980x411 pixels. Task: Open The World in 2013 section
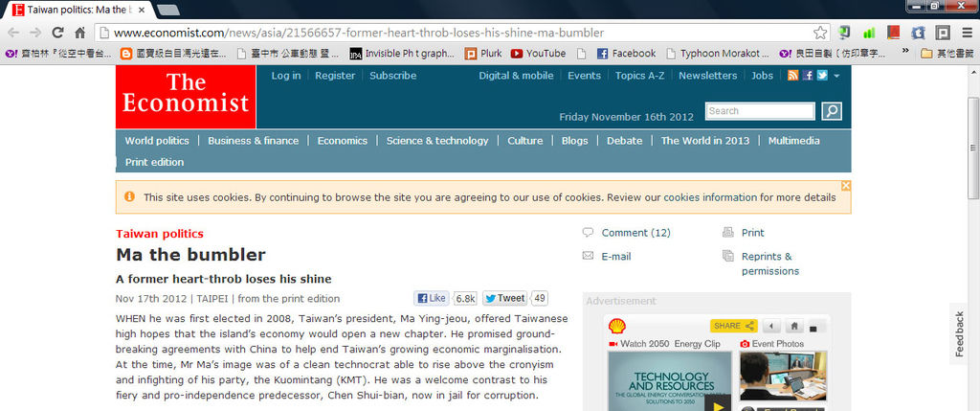click(x=705, y=141)
